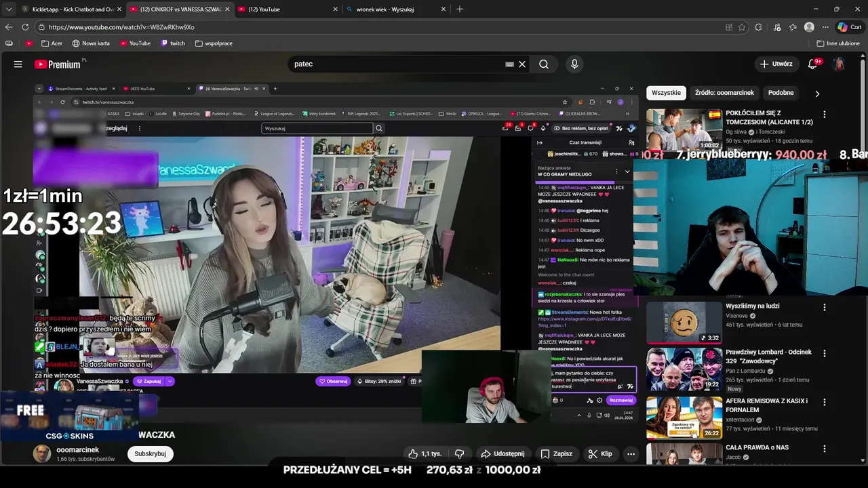Open the YouTube account avatar menu

[x=839, y=64]
